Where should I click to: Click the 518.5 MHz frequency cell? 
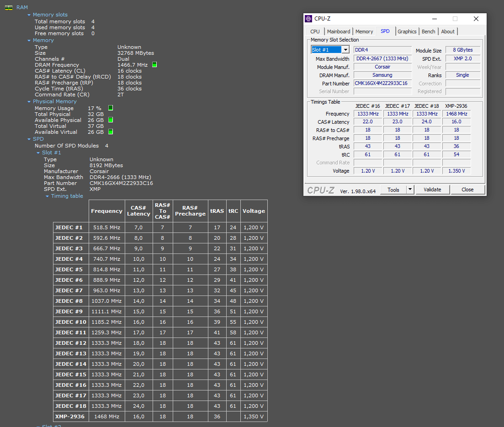click(x=107, y=227)
